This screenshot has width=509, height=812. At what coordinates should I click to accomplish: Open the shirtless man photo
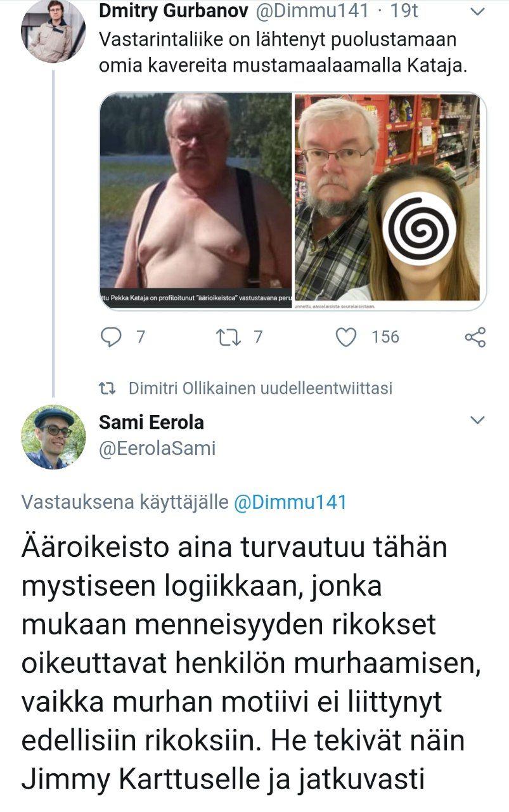click(196, 201)
